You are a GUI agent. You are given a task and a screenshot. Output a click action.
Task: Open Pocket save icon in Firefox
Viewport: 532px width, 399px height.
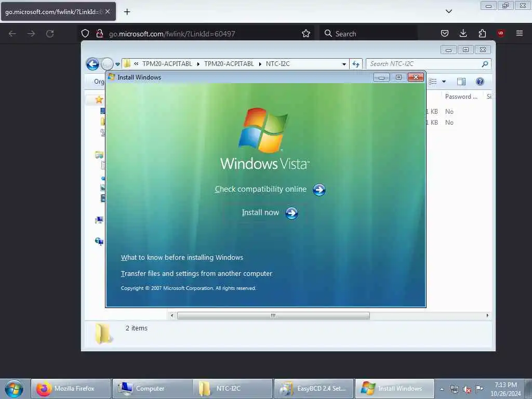click(445, 33)
